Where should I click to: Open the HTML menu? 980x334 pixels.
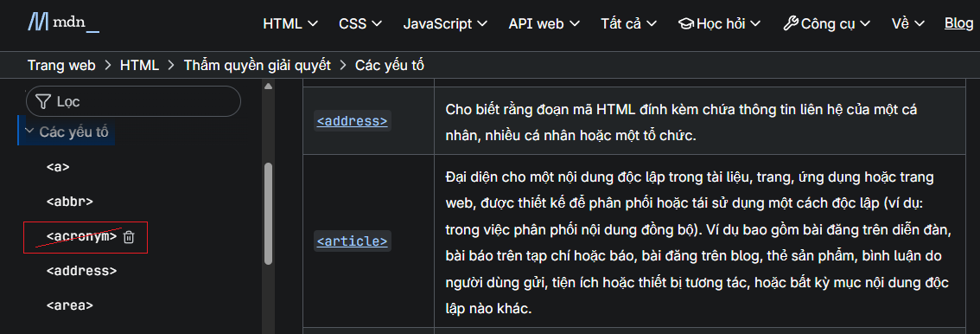pyautogui.click(x=290, y=23)
